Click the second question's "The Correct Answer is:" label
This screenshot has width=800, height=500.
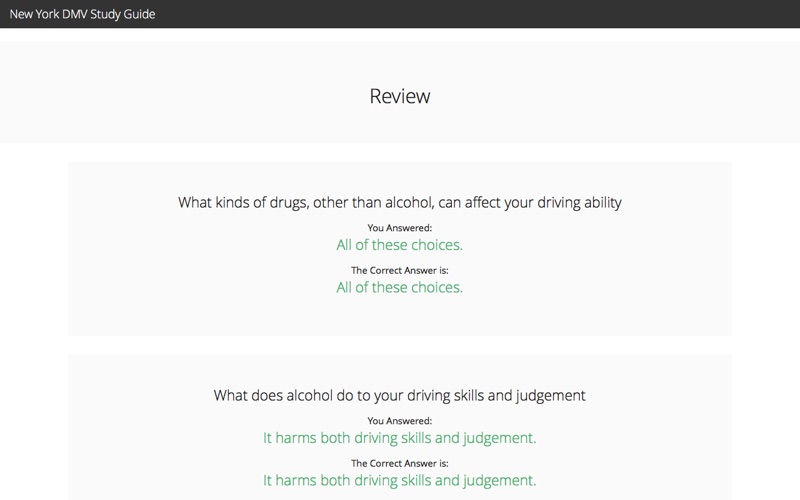(400, 463)
